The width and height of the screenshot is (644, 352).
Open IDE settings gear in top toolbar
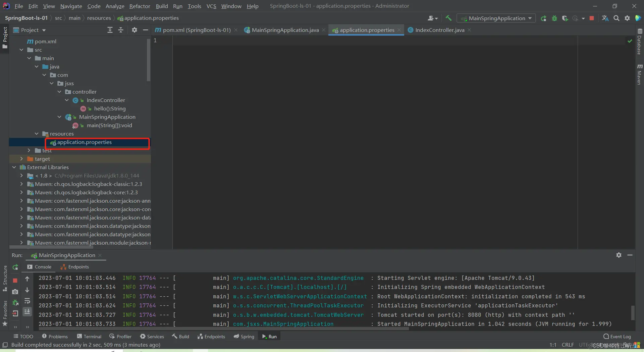(x=627, y=18)
